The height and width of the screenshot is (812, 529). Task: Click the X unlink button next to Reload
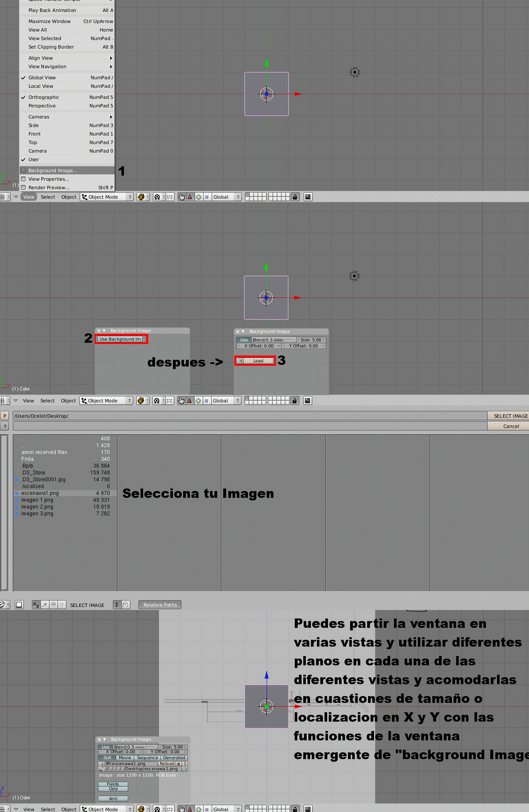[x=179, y=764]
